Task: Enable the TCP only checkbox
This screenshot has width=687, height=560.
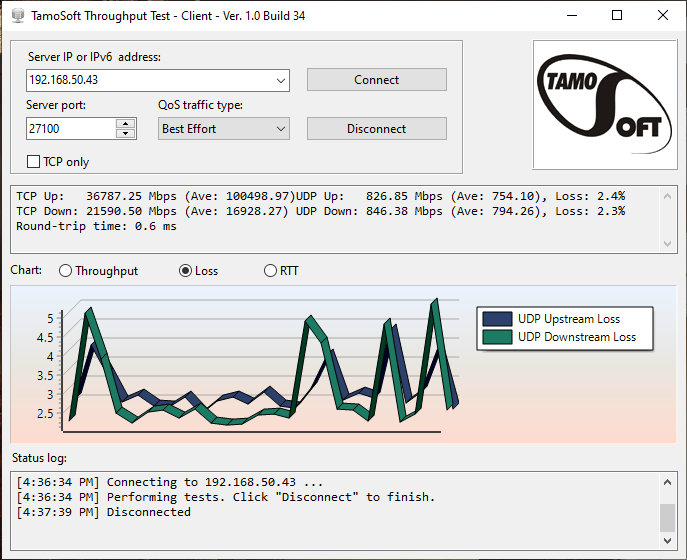Action: click(x=34, y=161)
